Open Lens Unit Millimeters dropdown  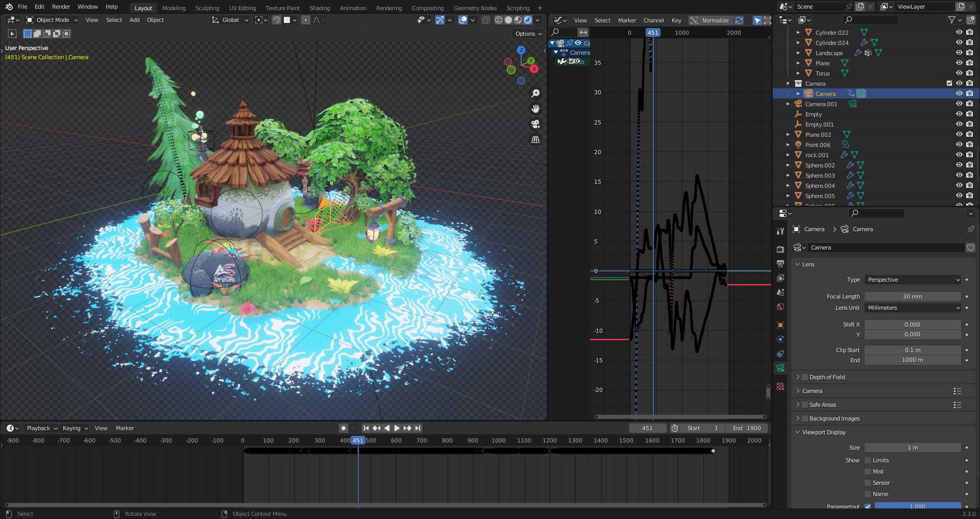913,308
